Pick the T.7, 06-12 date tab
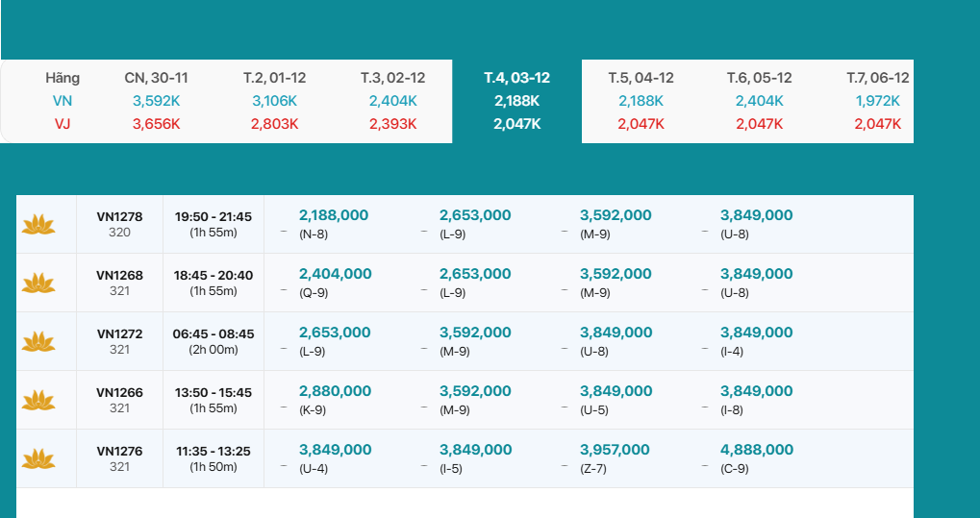980x518 pixels. [x=877, y=78]
